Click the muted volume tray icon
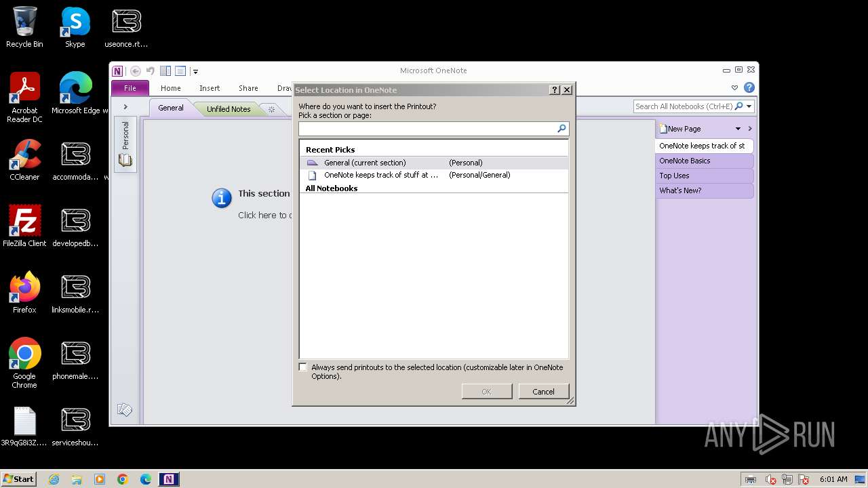868x488 pixels. 771,480
